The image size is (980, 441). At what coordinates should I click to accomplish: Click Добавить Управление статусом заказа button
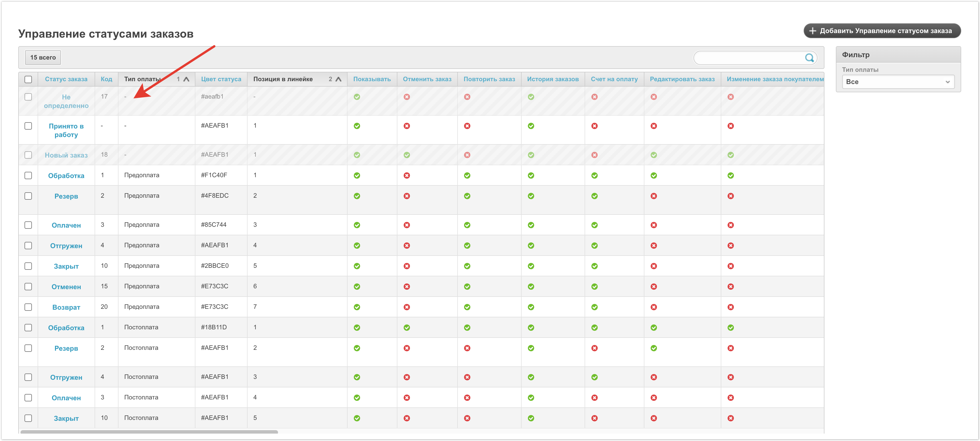point(882,31)
